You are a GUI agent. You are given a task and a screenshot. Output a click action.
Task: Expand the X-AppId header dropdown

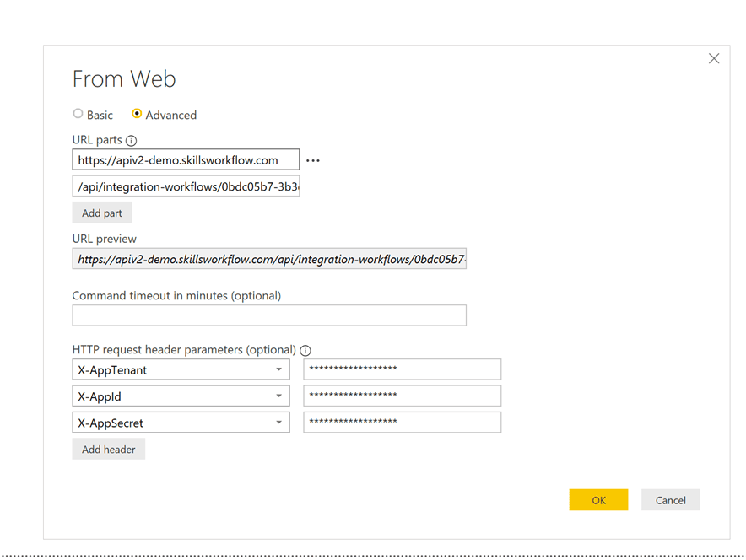point(278,396)
